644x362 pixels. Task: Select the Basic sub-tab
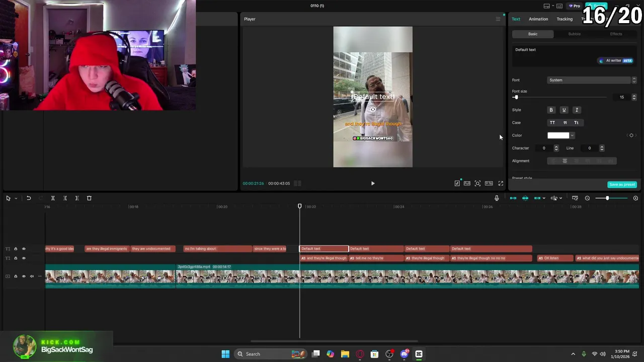pyautogui.click(x=533, y=34)
